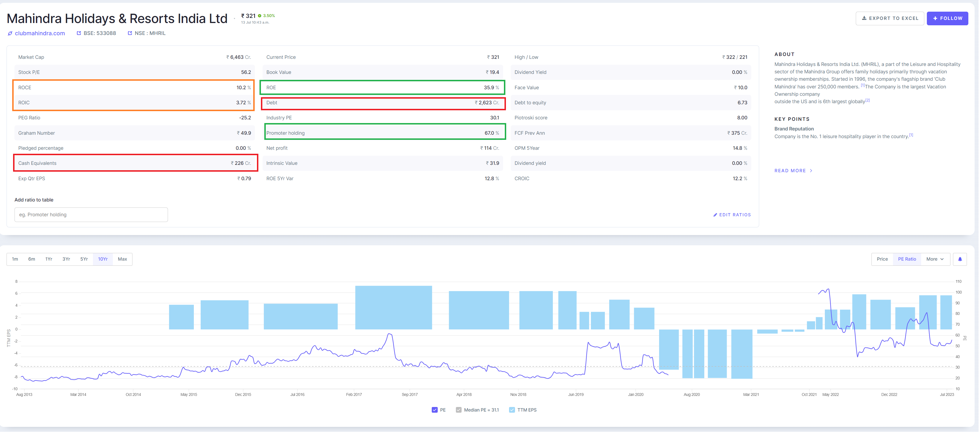Click the reference [2] footnote in About
The width and height of the screenshot is (980, 432).
coord(867,100)
